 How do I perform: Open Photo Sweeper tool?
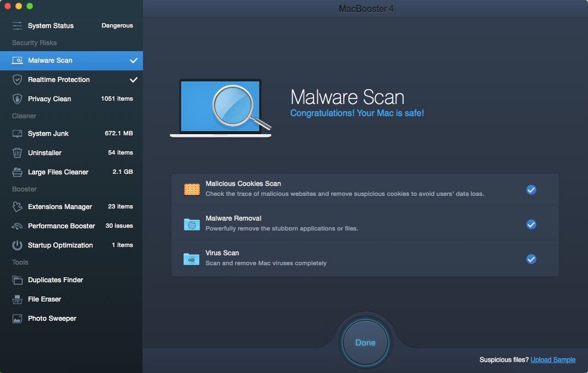(72, 318)
